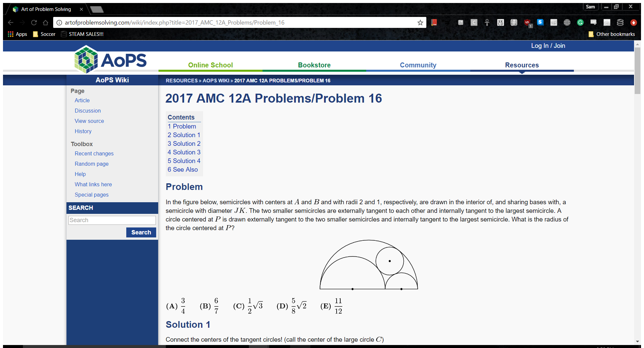This screenshot has height=348, width=644.
Task: Jump to 1 Problem in Contents
Action: tap(182, 126)
